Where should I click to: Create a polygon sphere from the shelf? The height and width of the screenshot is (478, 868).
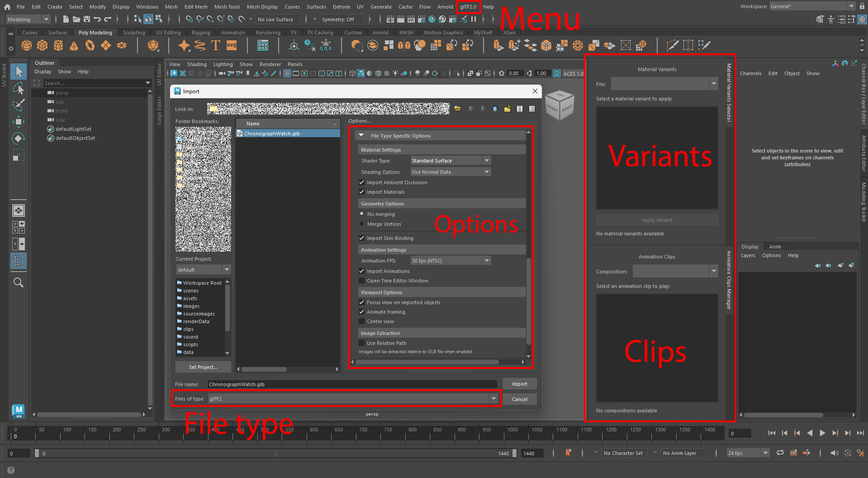coord(27,45)
